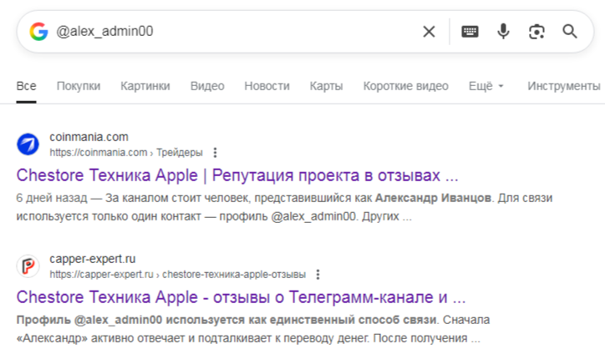Open three-dot menu for capper-expert result
Screen dimensions: 605x364
318,275
